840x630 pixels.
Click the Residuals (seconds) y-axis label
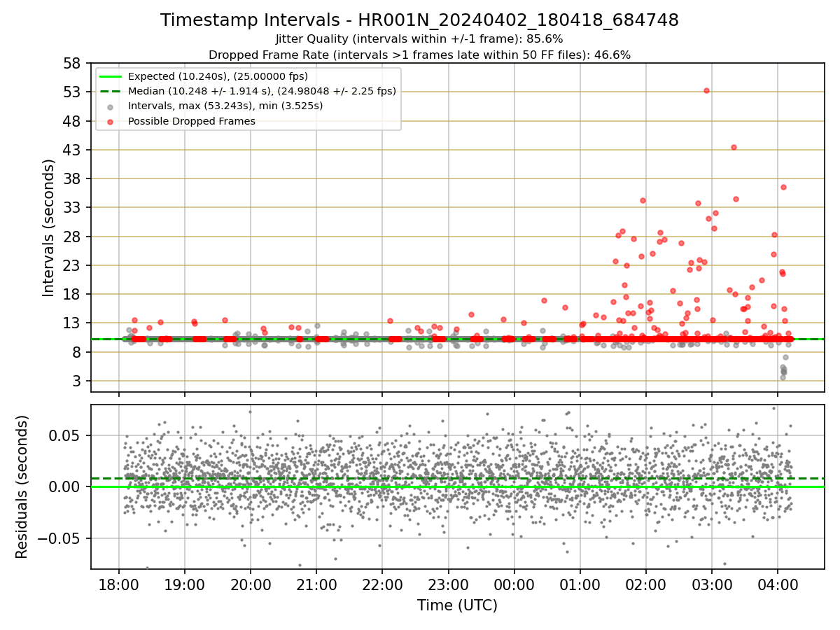pos(22,486)
